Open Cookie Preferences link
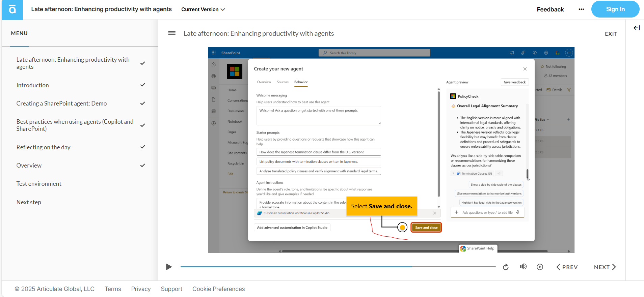Viewport: 644px width, 297px height. point(218,289)
